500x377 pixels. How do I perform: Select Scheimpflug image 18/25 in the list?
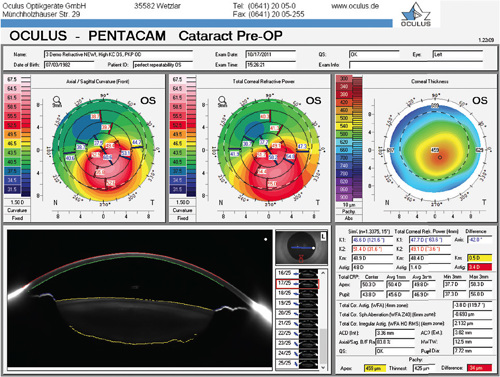(297, 293)
